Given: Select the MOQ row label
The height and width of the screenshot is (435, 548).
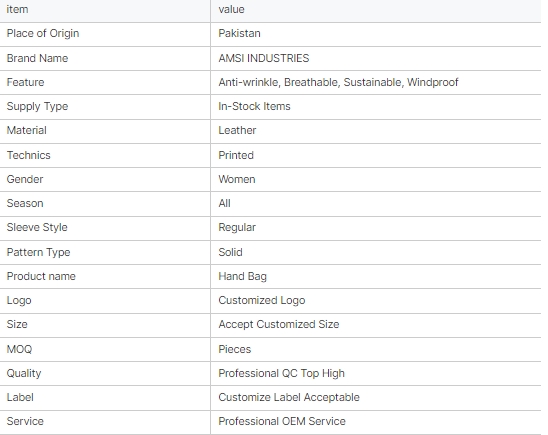Looking at the screenshot, I should 20,349.
